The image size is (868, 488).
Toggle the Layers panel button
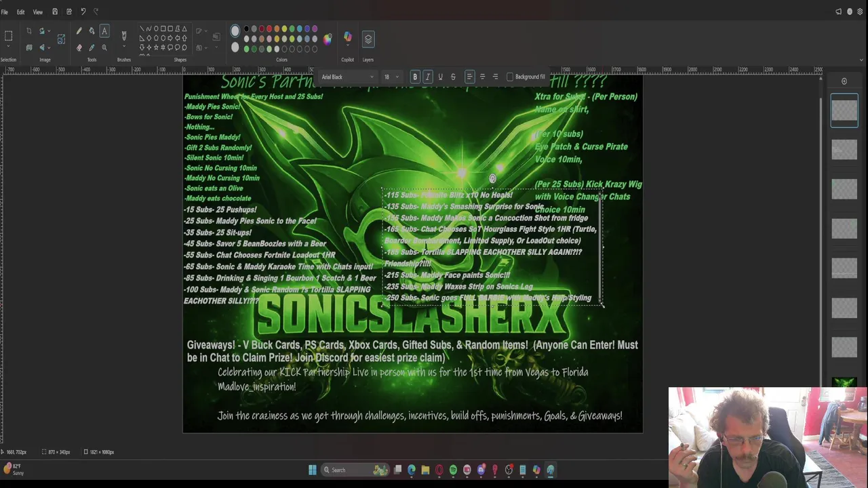coord(368,39)
